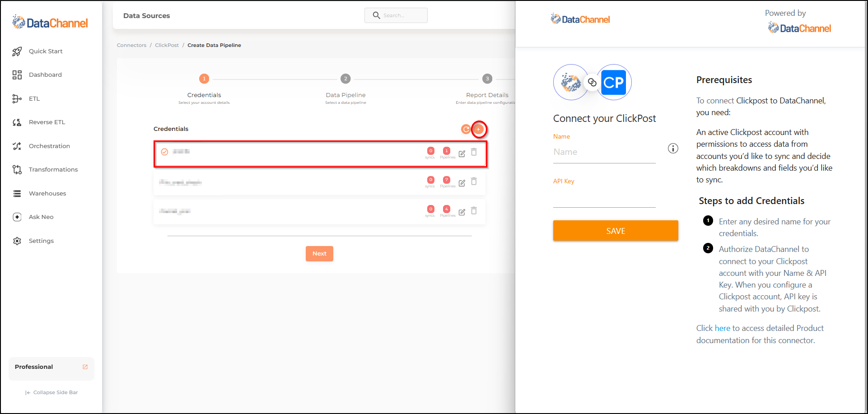Go to Dashboard menu item

[45, 75]
